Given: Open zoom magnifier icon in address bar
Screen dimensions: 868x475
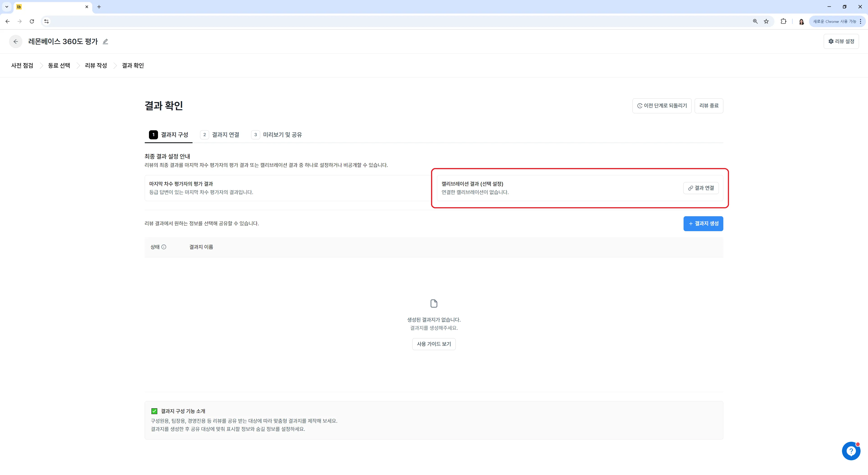Looking at the screenshot, I should [x=755, y=21].
